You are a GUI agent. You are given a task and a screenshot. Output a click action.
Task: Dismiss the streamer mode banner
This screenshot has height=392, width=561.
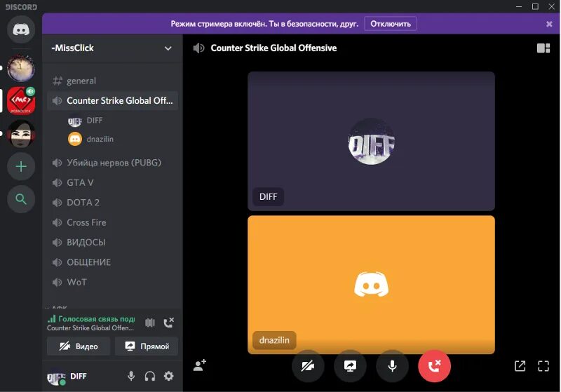pyautogui.click(x=549, y=24)
